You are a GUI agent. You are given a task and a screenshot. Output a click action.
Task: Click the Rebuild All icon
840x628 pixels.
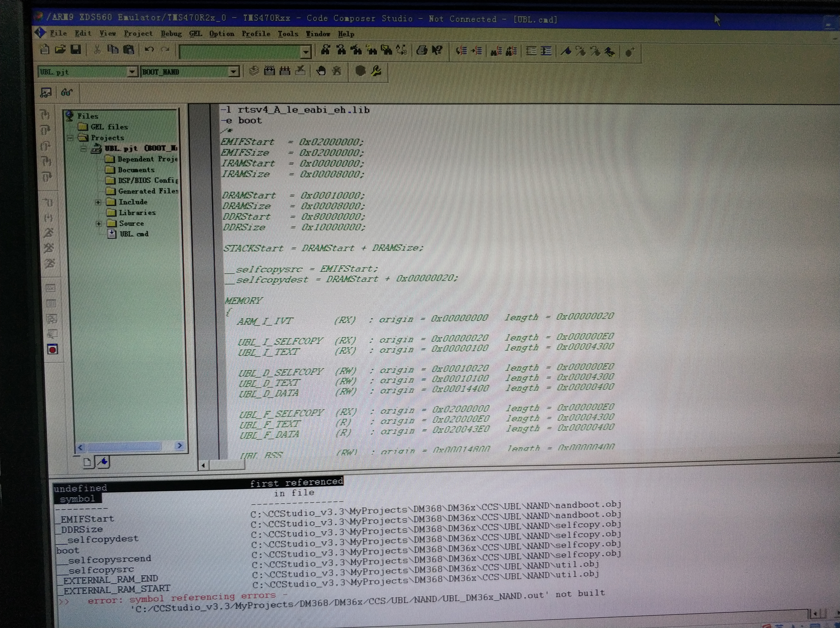pyautogui.click(x=285, y=71)
